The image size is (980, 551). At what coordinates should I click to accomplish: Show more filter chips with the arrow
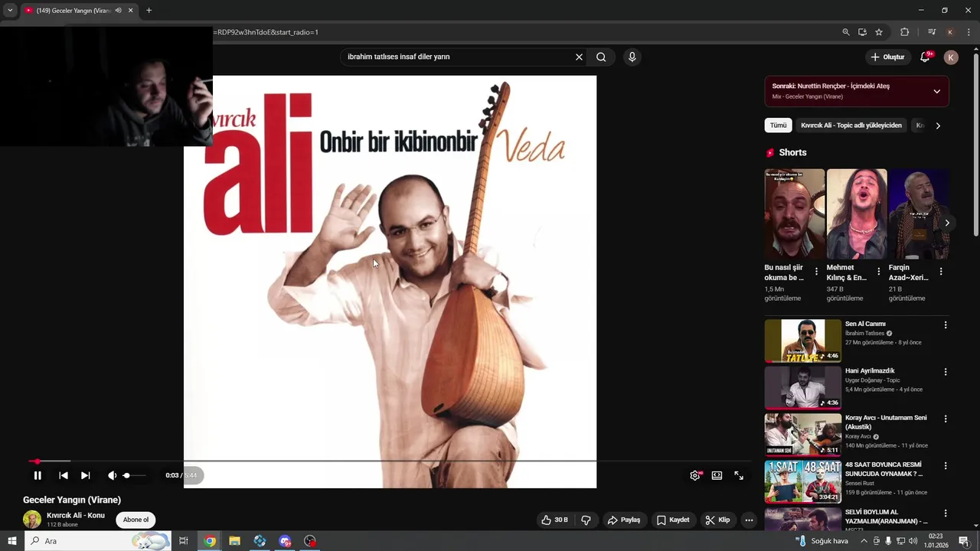(938, 126)
